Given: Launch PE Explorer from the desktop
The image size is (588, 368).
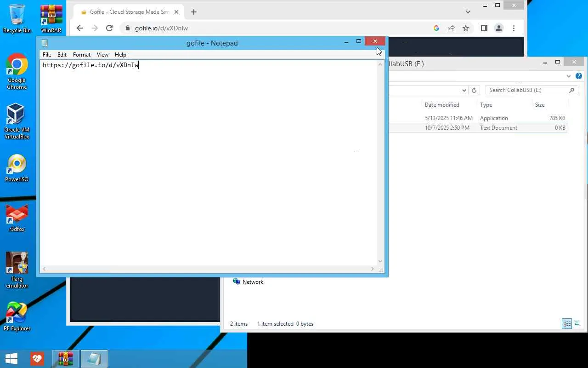Looking at the screenshot, I should coord(17,317).
